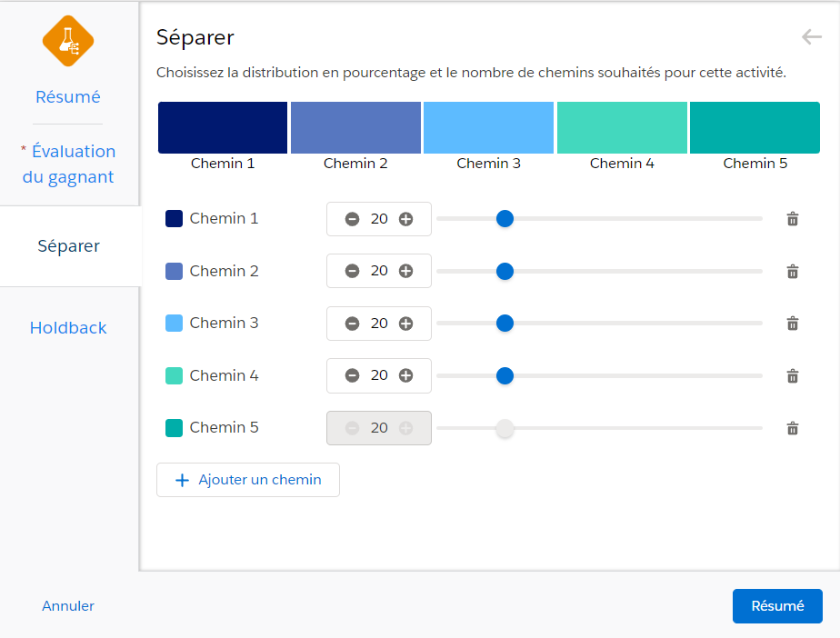Click Ajouter un chemin button
Image resolution: width=840 pixels, height=638 pixels.
pos(248,480)
